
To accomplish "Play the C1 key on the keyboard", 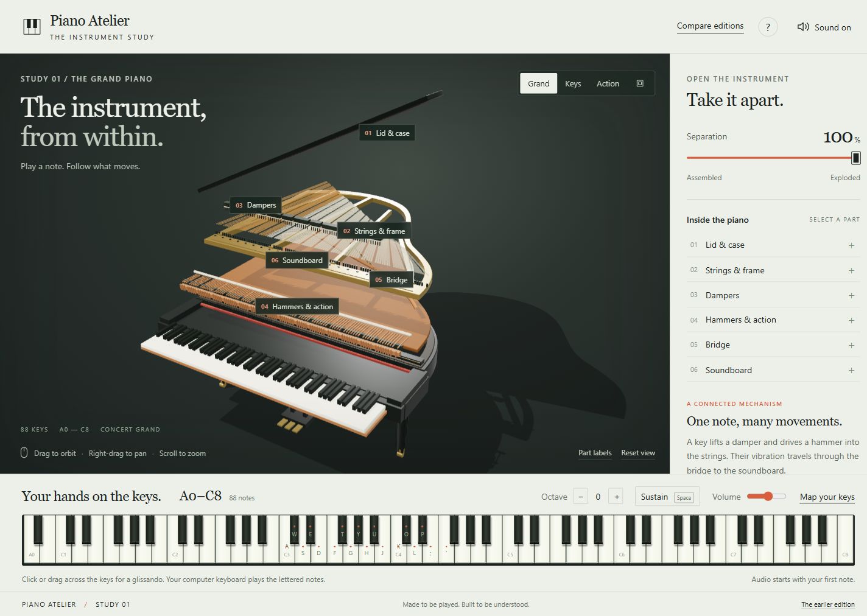I will point(63,553).
